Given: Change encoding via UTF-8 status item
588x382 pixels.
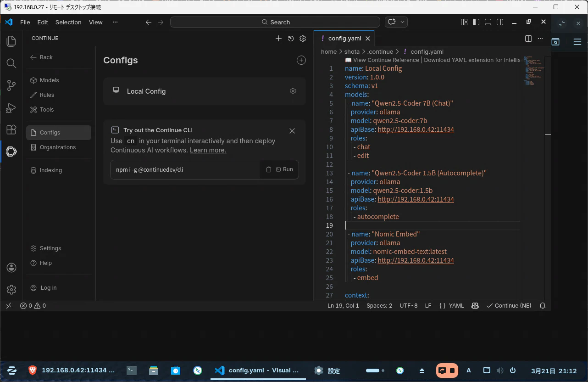Looking at the screenshot, I should [x=409, y=306].
